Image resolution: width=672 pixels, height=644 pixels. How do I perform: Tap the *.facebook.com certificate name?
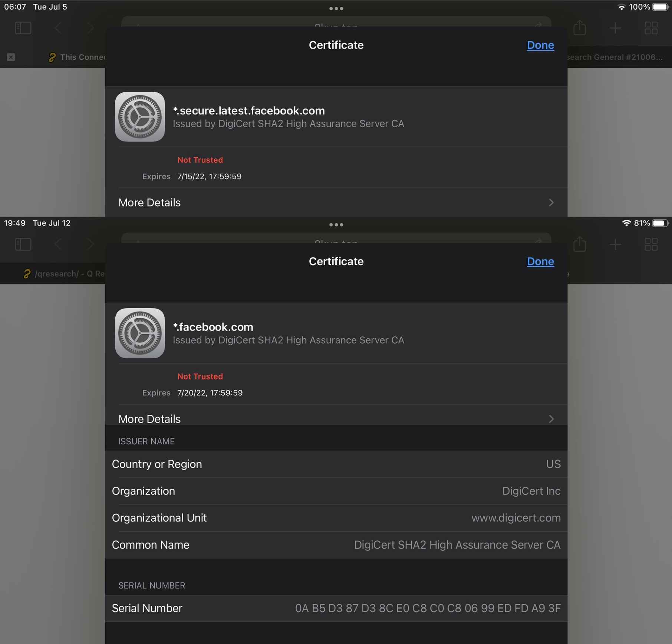pos(213,327)
